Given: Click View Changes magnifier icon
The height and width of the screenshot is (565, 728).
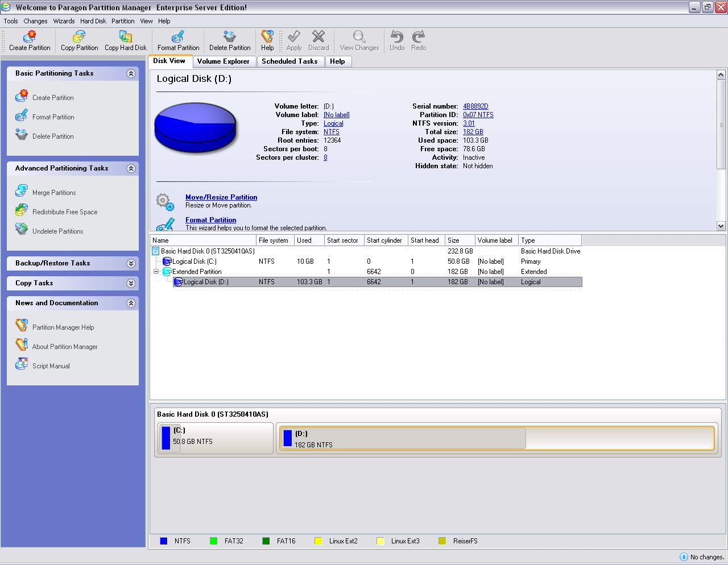Looking at the screenshot, I should click(x=359, y=37).
